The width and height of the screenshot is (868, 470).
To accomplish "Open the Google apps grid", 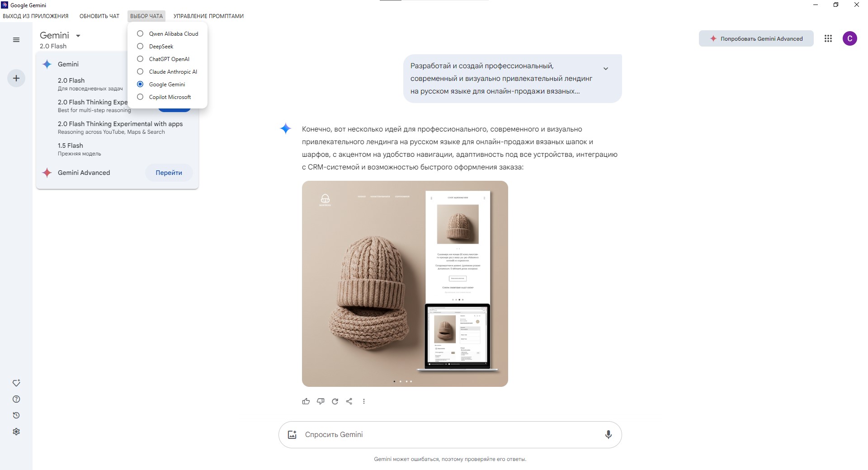I will (828, 39).
